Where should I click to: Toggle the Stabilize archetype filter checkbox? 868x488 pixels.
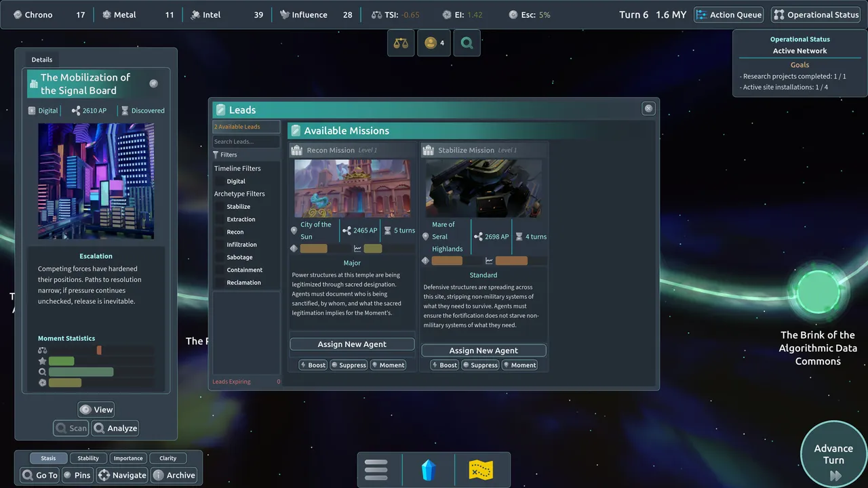pos(220,207)
